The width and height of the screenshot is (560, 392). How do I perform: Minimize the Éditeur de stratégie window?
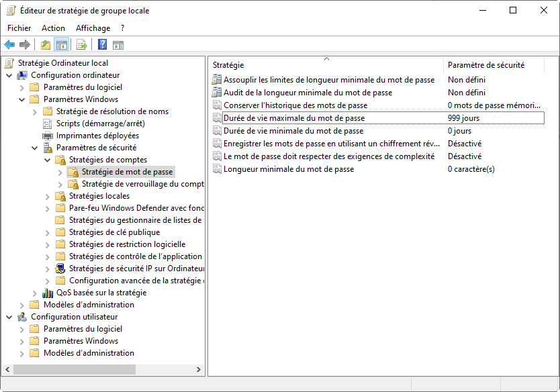[483, 10]
